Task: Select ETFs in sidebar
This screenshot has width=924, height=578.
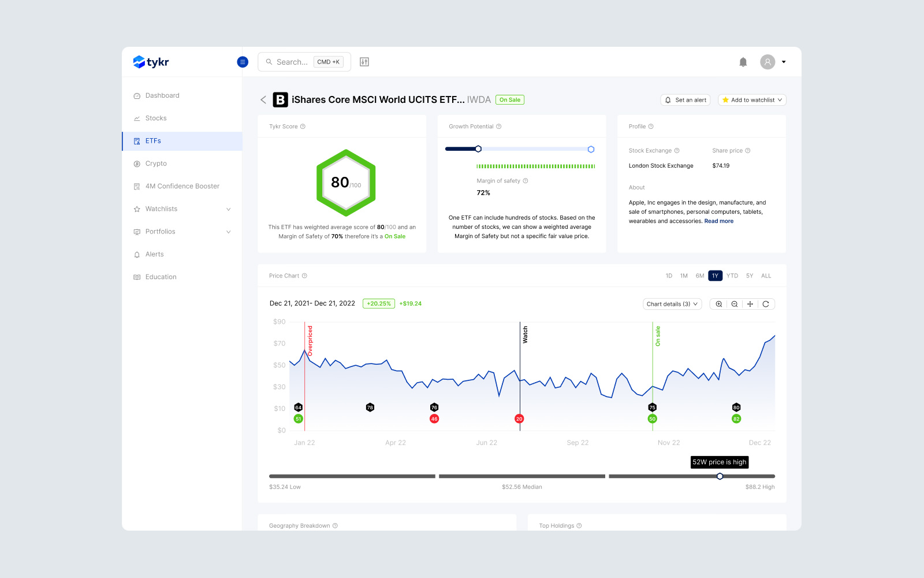Action: [x=182, y=141]
